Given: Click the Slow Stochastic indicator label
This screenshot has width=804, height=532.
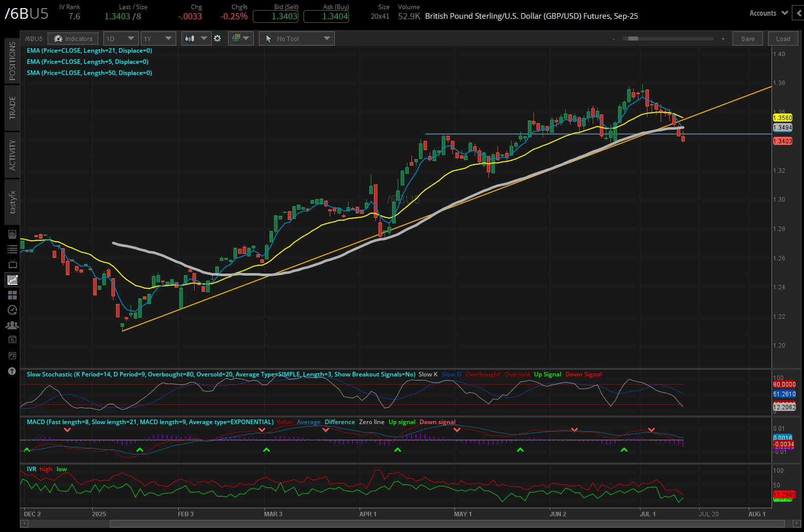Looking at the screenshot, I should [x=221, y=374].
